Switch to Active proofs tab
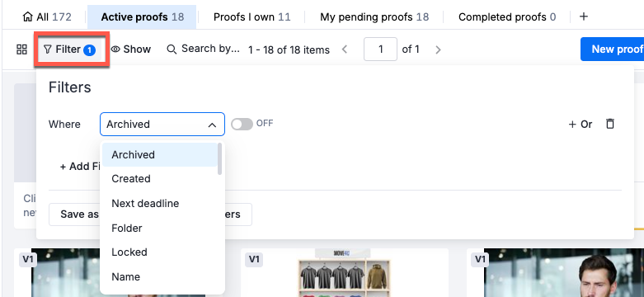The height and width of the screenshot is (297, 644). (142, 16)
